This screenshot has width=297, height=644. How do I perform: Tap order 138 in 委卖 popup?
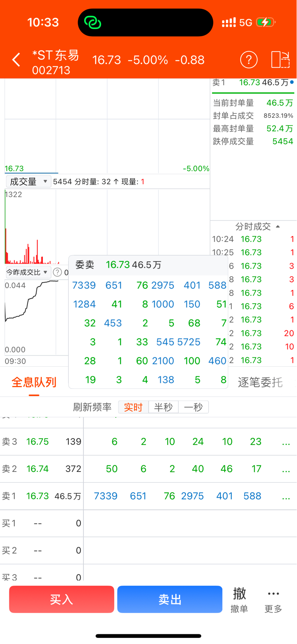tap(166, 380)
